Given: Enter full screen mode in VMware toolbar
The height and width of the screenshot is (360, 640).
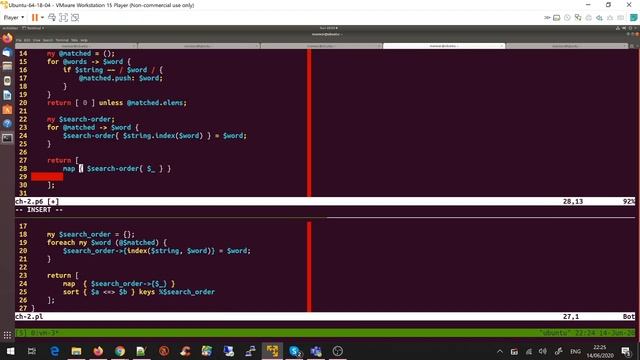Looking at the screenshot, I should (x=63, y=18).
